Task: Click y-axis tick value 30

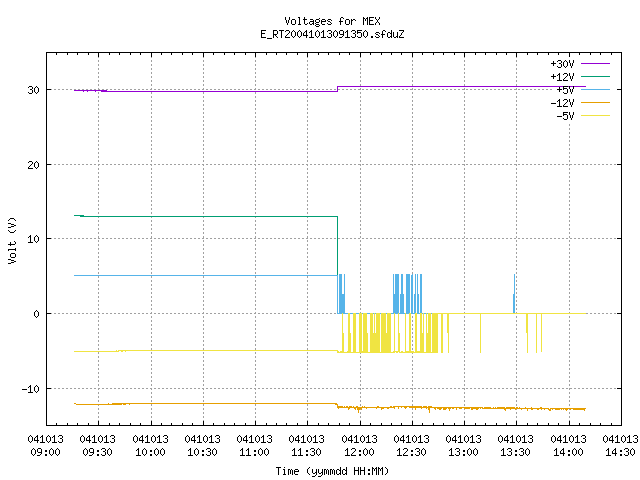Action: [x=33, y=90]
